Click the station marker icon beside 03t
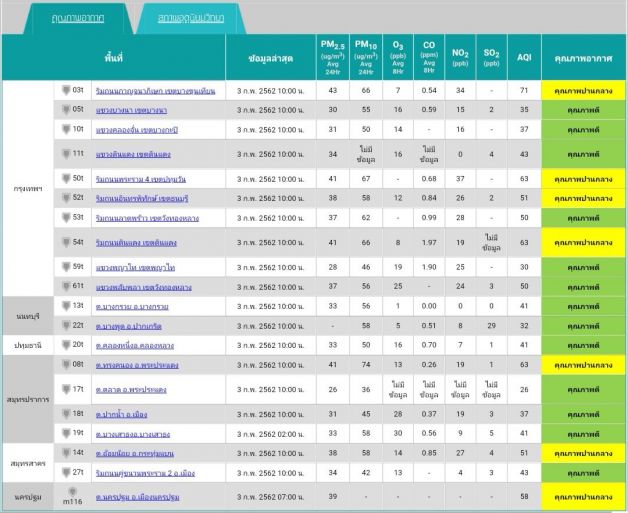The width and height of the screenshot is (628, 513). (x=67, y=90)
